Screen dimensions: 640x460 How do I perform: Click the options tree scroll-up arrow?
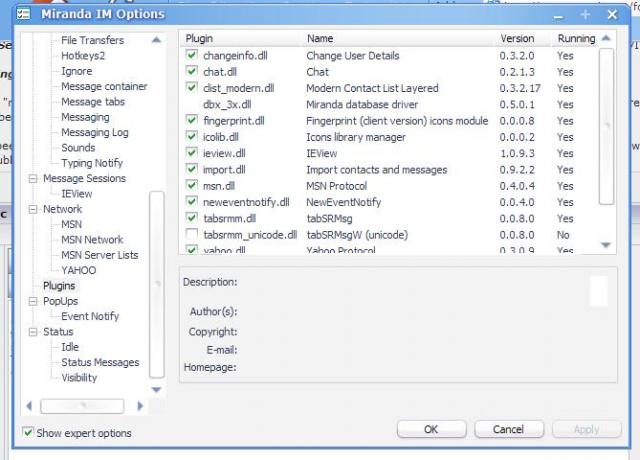coord(156,40)
